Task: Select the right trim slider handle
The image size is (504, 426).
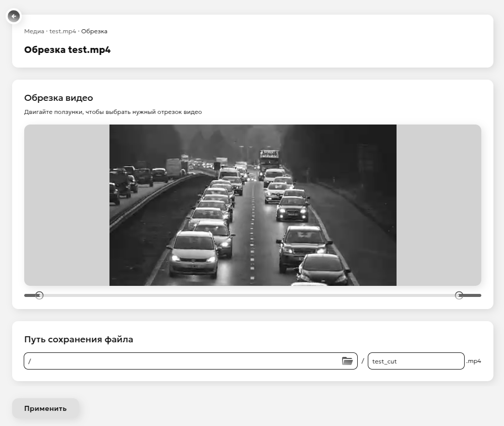Action: pos(460,296)
